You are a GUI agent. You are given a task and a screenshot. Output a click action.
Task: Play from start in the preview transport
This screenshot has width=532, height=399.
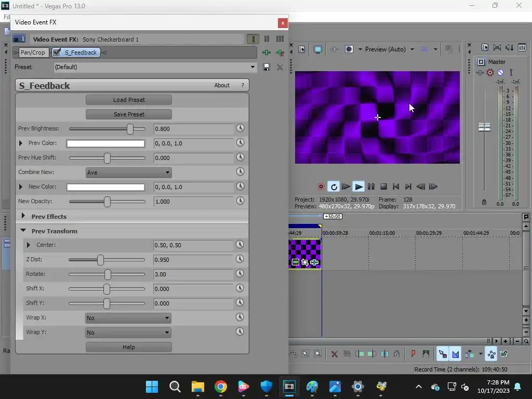pyautogui.click(x=345, y=187)
